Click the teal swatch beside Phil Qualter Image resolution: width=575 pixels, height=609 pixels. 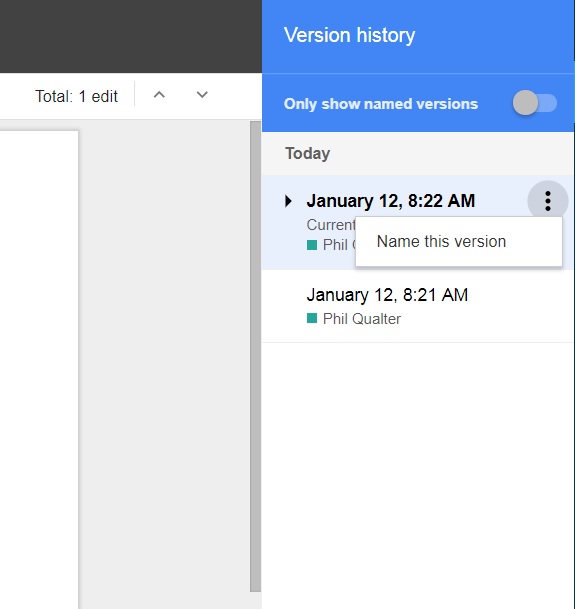click(312, 318)
